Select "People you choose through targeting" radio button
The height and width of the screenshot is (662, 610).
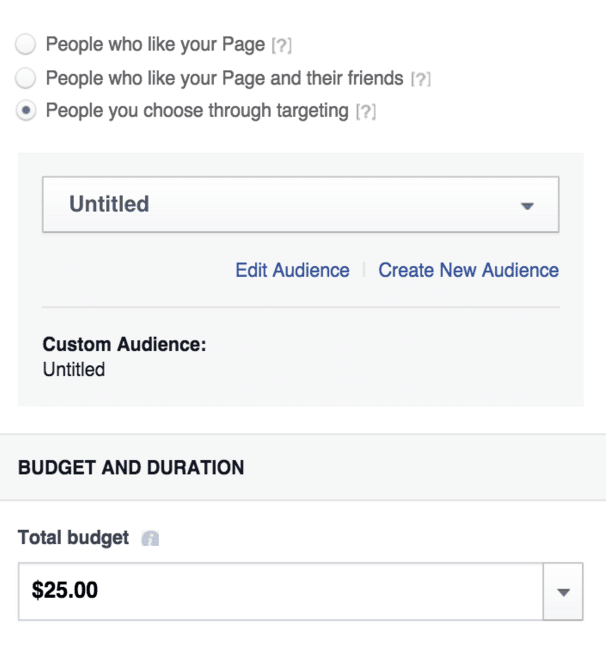pyautogui.click(x=27, y=111)
